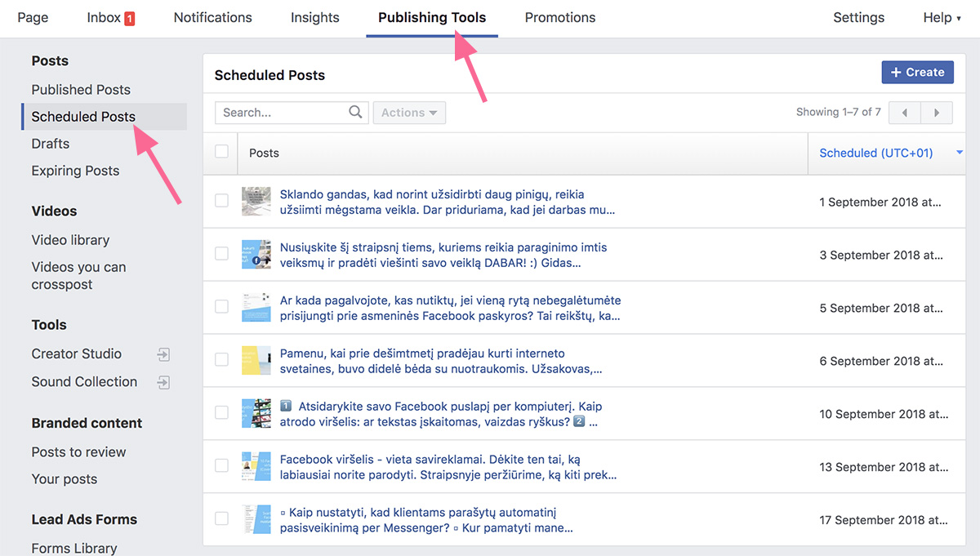Go to previous page arrow
The width and height of the screenshot is (980, 556).
point(905,113)
